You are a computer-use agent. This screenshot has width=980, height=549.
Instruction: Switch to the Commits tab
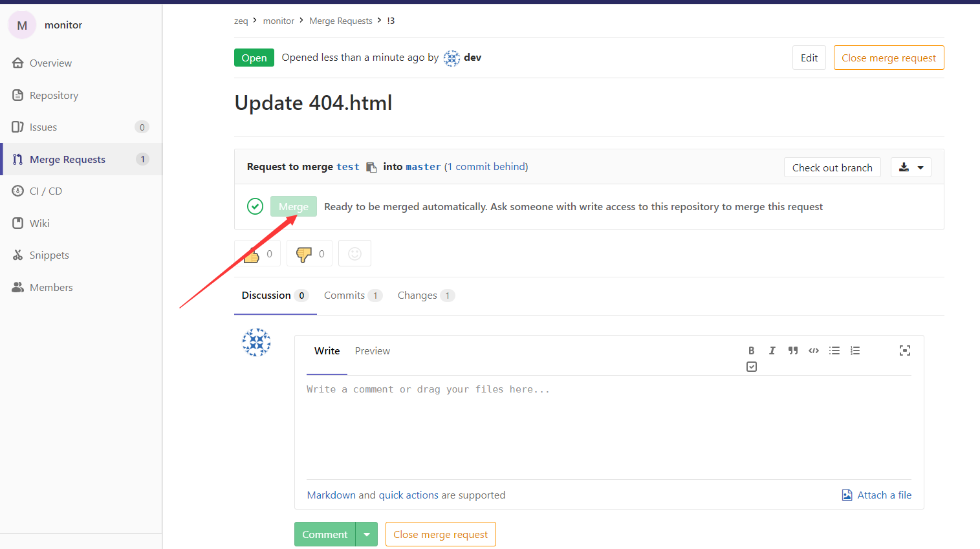pos(353,296)
